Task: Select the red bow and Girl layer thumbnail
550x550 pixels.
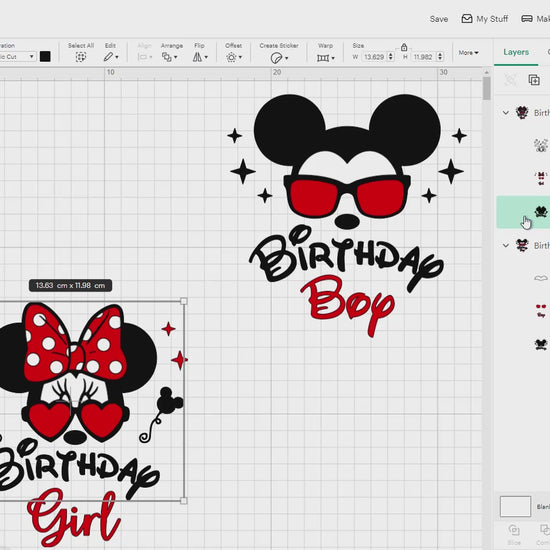Action: point(541,178)
